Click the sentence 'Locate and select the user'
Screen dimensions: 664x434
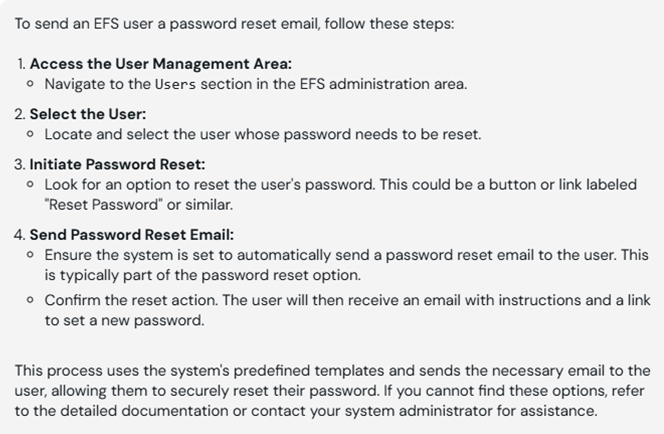click(x=263, y=135)
